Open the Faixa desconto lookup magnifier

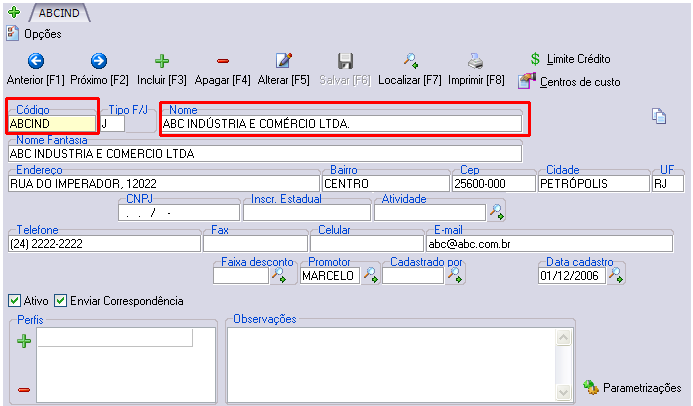click(279, 275)
